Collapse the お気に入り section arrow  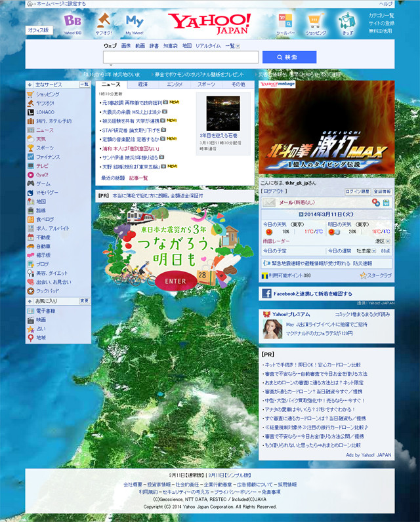30,301
